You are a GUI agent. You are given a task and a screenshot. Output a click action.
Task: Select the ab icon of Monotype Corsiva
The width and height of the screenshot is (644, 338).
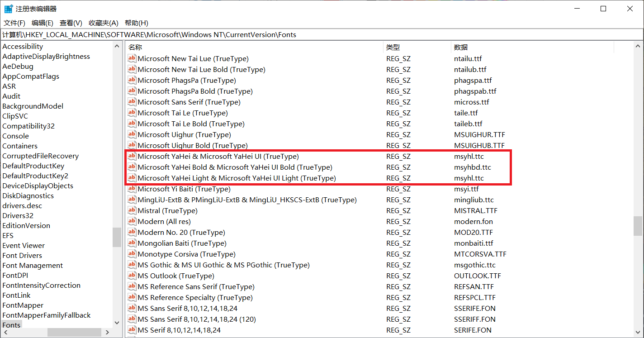click(132, 254)
